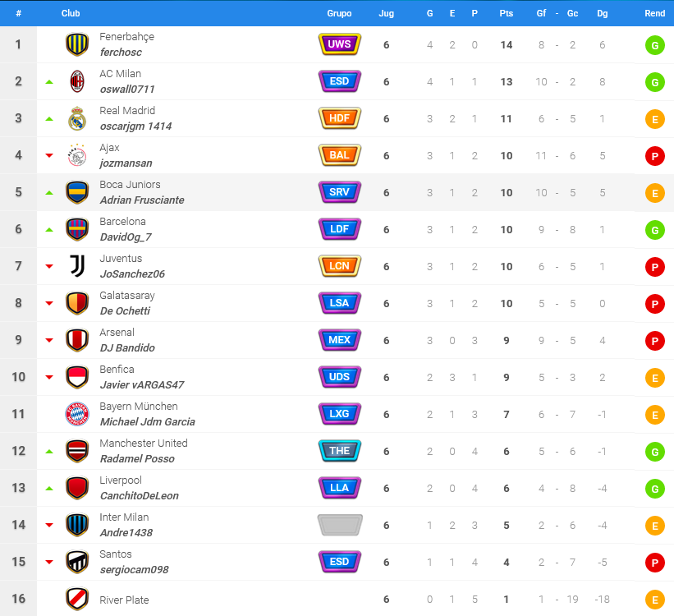Click Fenerbahçe's green G form indicator
Screen dimensions: 674x616
point(654,45)
